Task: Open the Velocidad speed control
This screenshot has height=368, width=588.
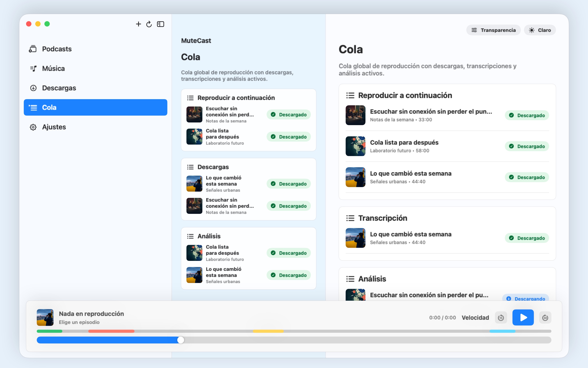Action: pos(475,317)
